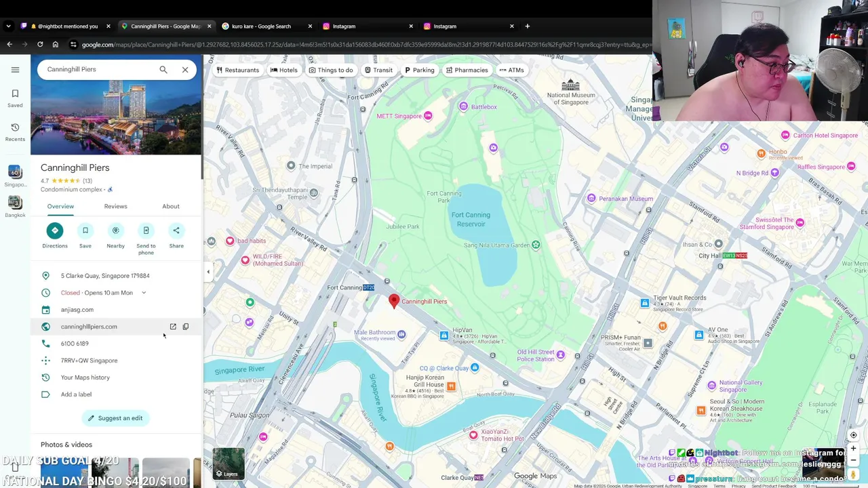The image size is (868, 488).
Task: Select the METT Singapore hotel marker
Action: coord(428,116)
